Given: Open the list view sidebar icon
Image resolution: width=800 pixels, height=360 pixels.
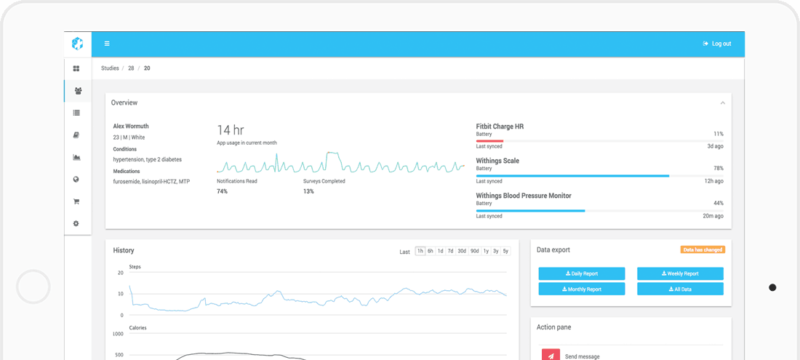Looking at the screenshot, I should tap(77, 113).
